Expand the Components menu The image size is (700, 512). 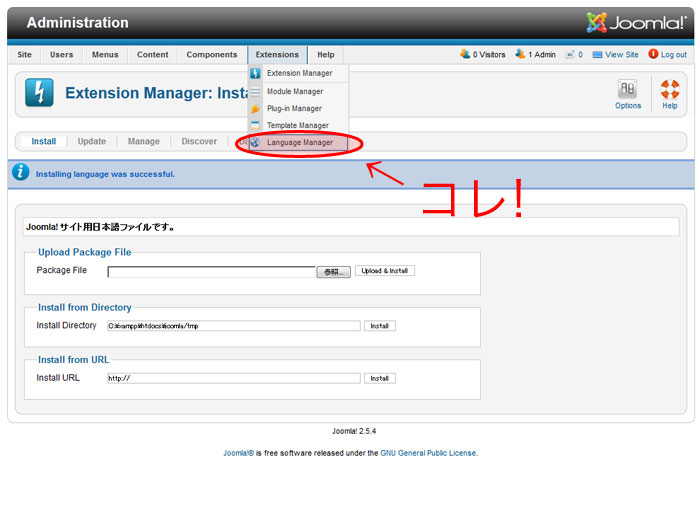(212, 55)
